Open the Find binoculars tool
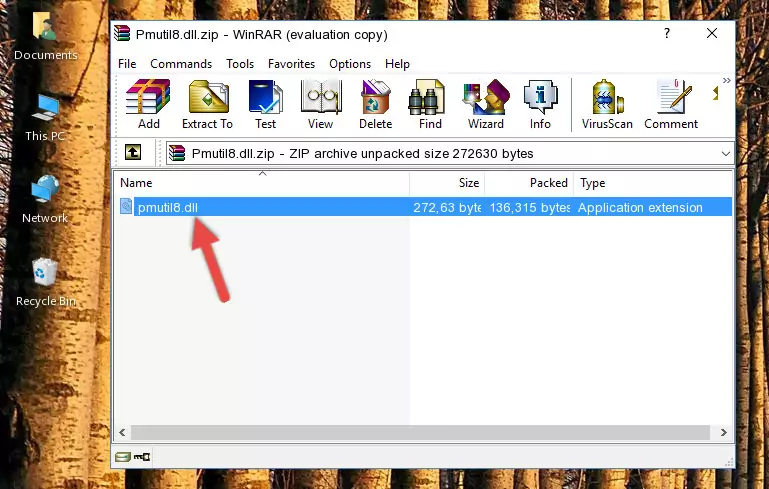Image resolution: width=769 pixels, height=489 pixels. [430, 103]
